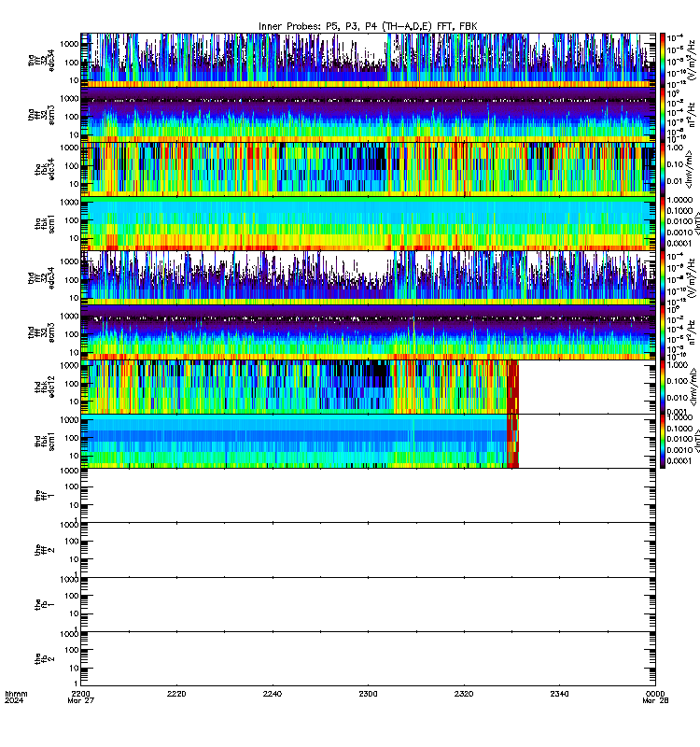Image resolution: width=700 pixels, height=747 pixels.
Task: Click the color bar beside thd fff scm3 panel
Action: (x=663, y=332)
